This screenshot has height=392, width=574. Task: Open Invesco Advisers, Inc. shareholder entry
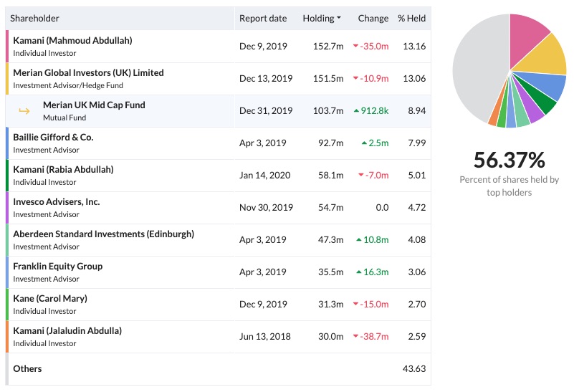tap(57, 201)
